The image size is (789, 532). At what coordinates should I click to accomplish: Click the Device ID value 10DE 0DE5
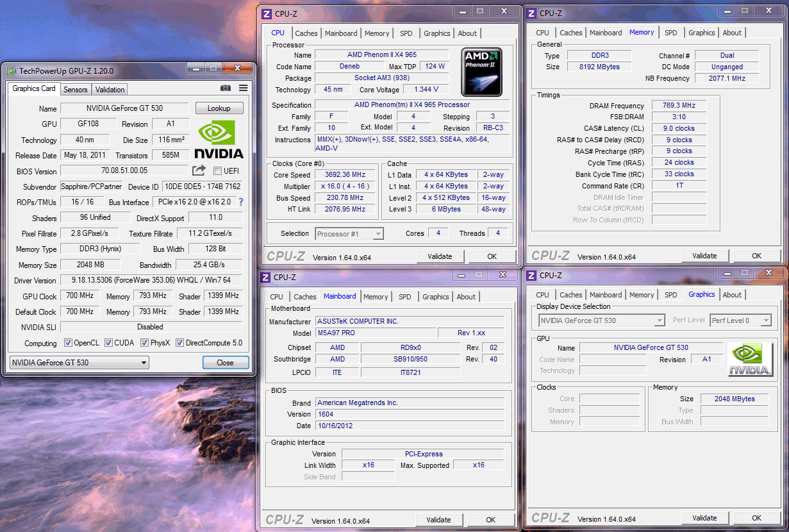pos(202,187)
